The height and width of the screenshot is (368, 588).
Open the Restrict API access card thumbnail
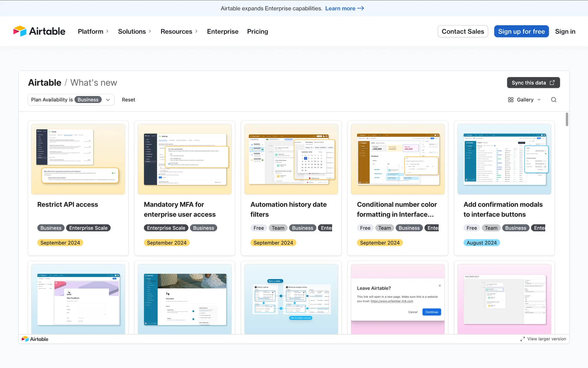click(x=78, y=159)
